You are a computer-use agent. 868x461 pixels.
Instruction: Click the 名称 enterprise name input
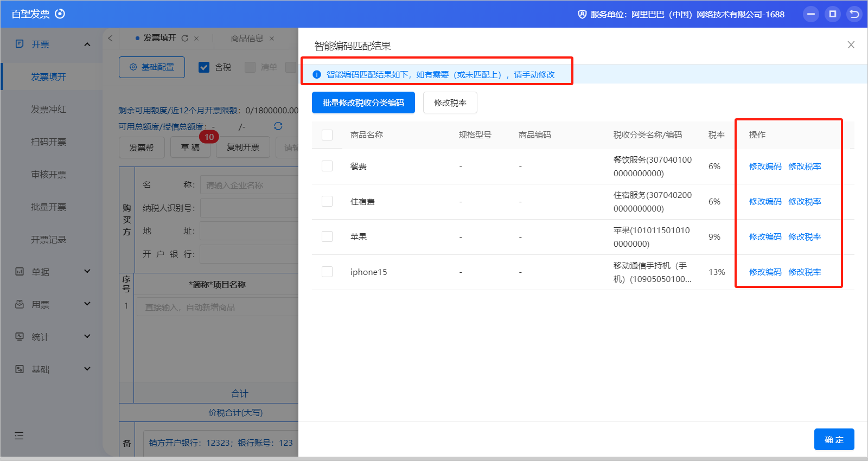click(249, 185)
